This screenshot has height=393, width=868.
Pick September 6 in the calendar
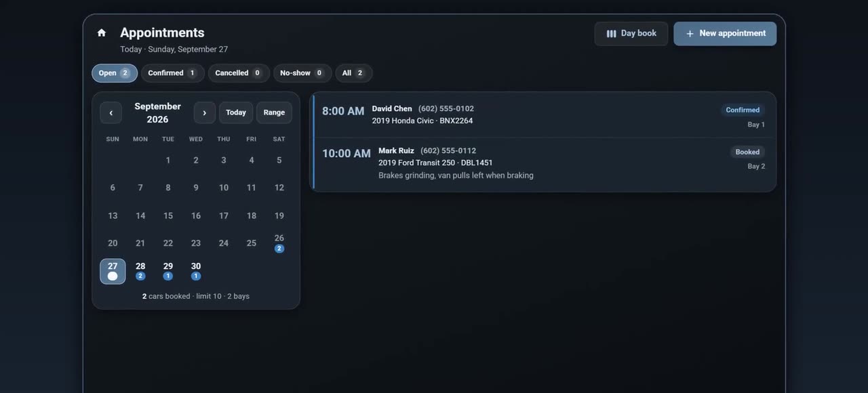tap(113, 188)
